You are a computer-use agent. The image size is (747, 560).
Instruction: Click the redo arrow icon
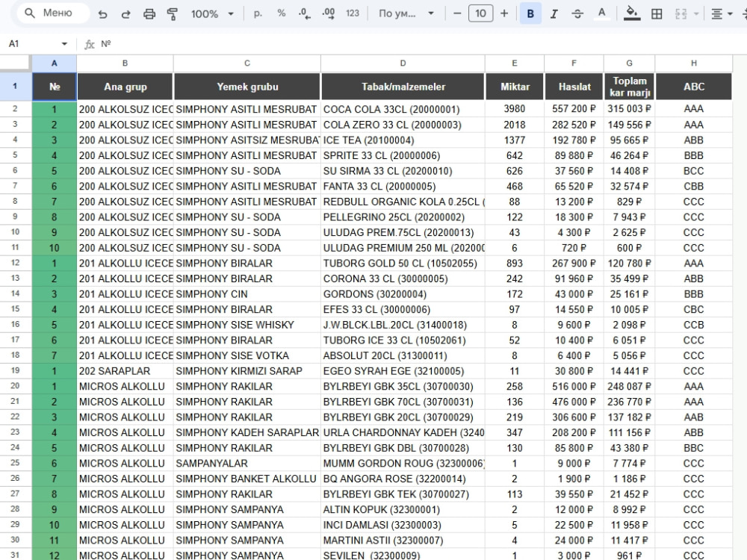tap(125, 13)
